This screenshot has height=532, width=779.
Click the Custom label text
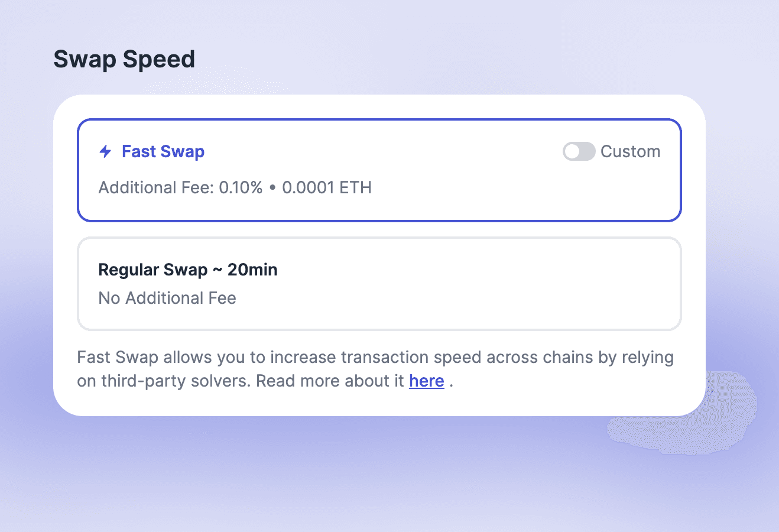point(630,151)
